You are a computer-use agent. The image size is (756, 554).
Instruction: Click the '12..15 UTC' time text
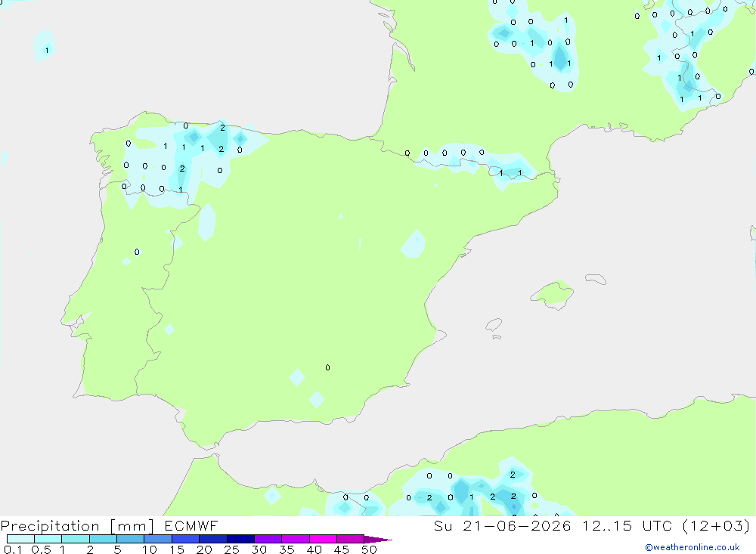(x=627, y=526)
